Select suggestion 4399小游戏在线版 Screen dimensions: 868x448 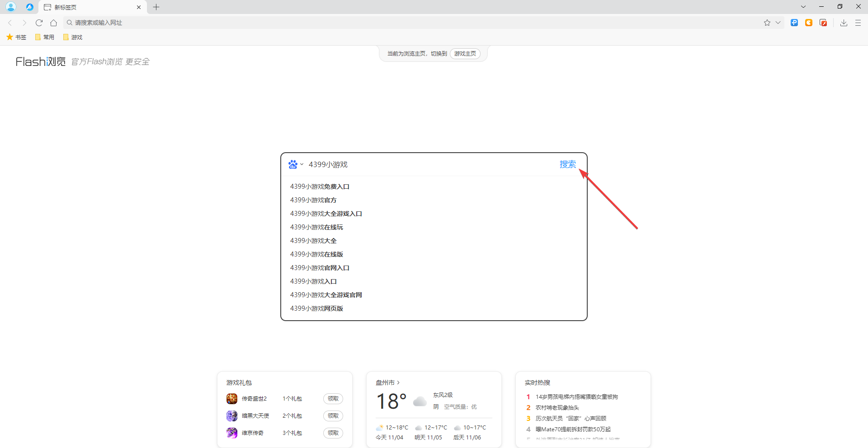(316, 254)
